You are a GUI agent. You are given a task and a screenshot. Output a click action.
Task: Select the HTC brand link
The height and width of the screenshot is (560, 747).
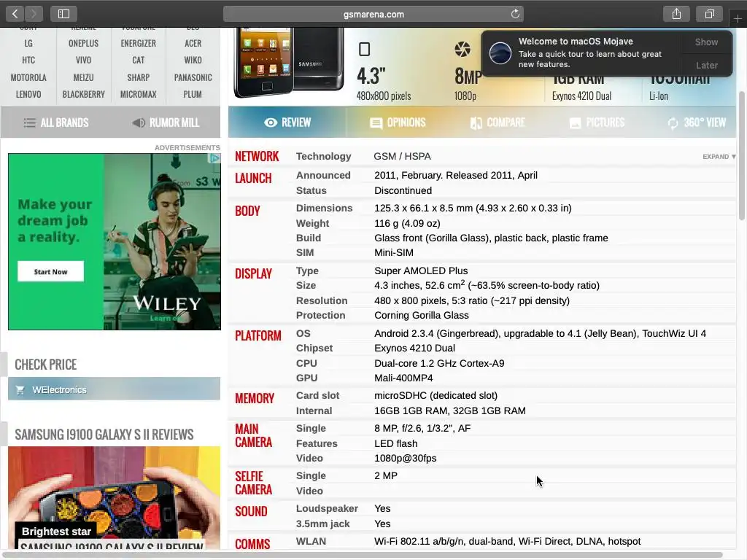(x=28, y=61)
